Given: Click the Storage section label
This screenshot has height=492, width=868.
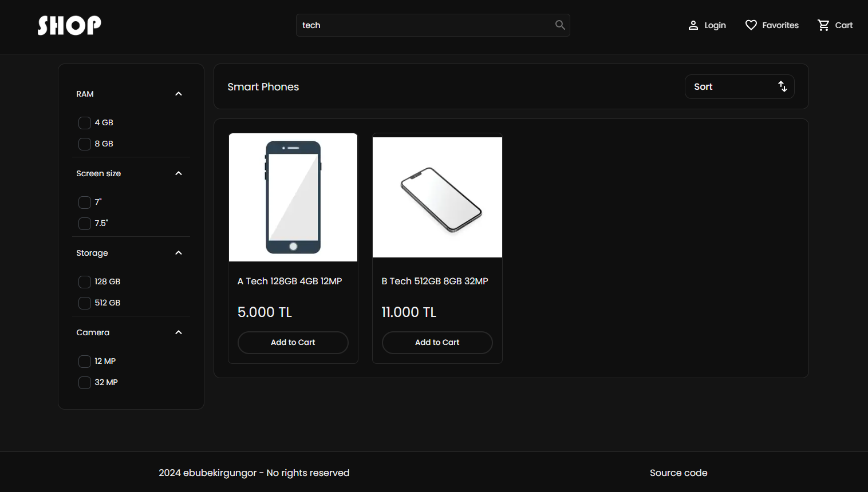Looking at the screenshot, I should coord(92,253).
